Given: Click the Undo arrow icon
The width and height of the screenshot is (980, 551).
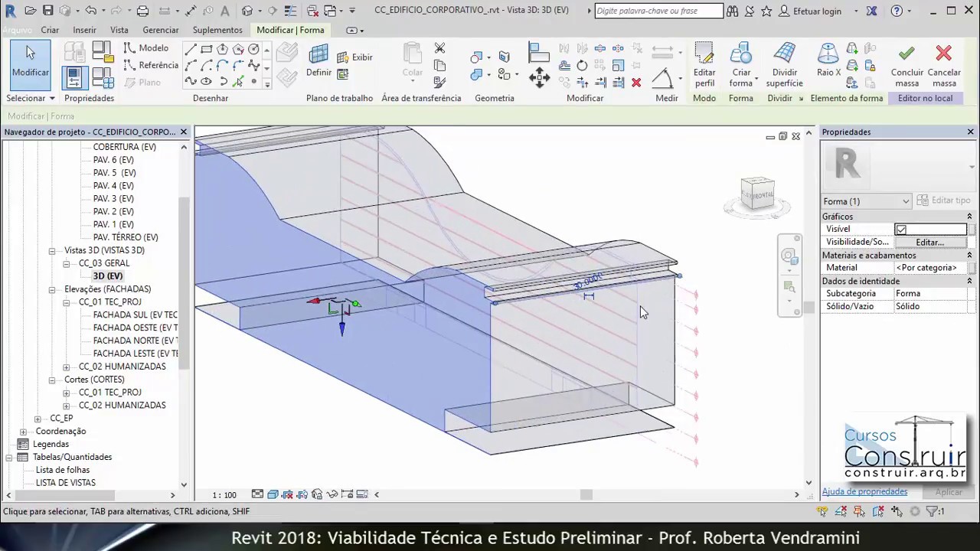Looking at the screenshot, I should pos(90,11).
